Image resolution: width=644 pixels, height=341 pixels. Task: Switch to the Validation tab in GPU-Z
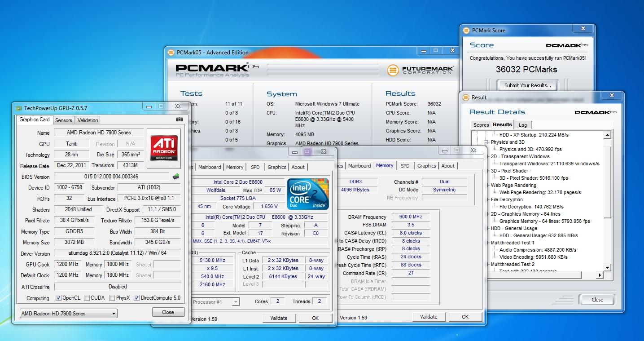click(x=88, y=120)
